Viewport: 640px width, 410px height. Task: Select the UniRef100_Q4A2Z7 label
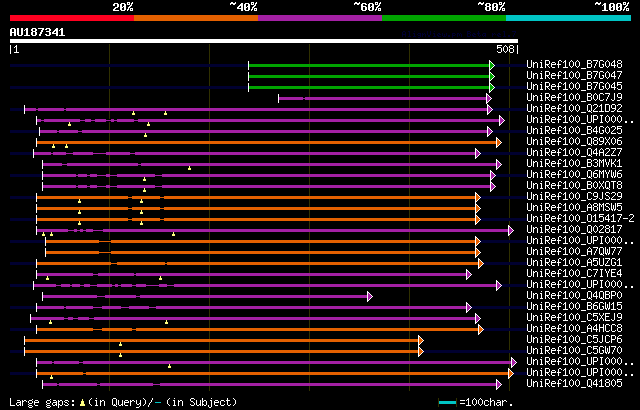pyautogui.click(x=574, y=153)
